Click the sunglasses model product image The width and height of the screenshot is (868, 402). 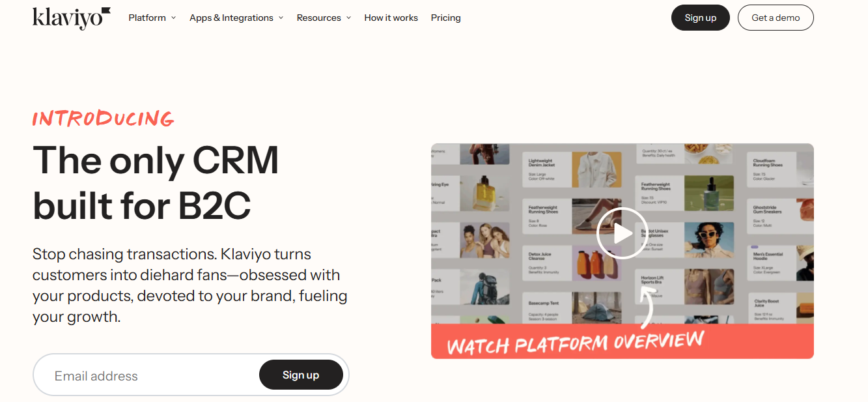(709, 240)
